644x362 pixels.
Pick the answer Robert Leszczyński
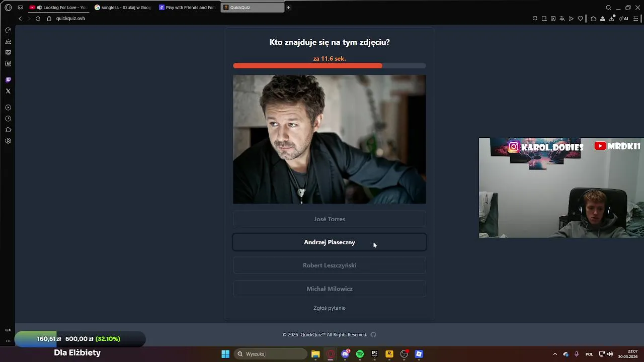329,265
